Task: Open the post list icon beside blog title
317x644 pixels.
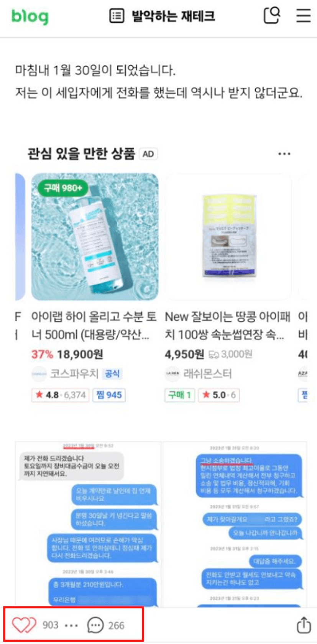Action: tap(117, 16)
